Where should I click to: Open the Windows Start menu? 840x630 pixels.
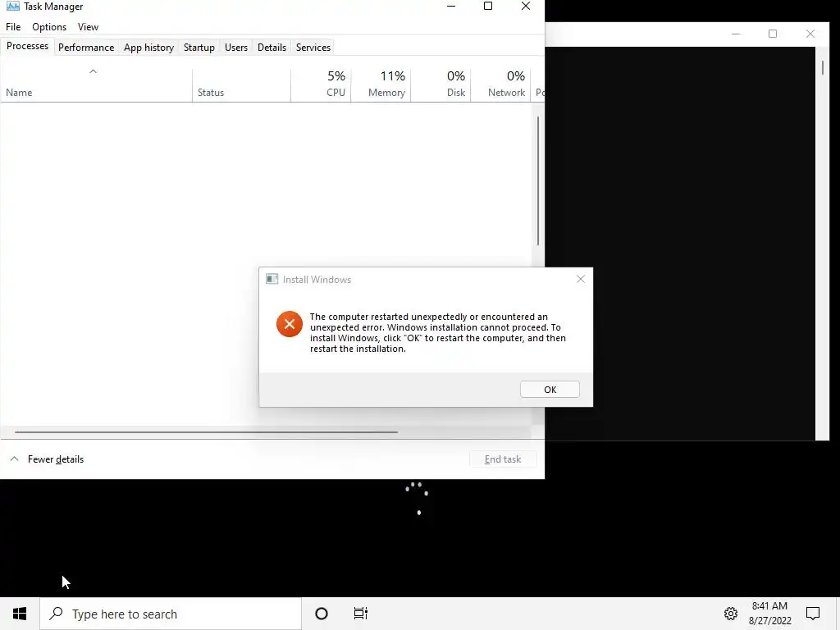tap(20, 614)
